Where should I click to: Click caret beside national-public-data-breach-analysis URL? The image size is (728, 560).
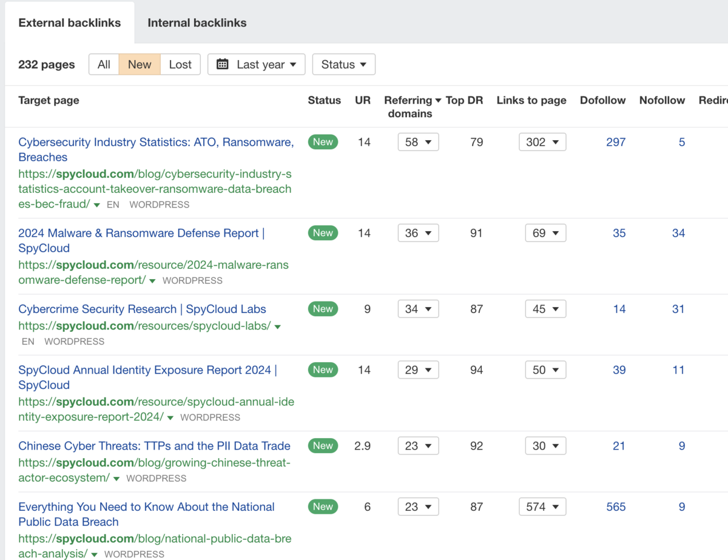pyautogui.click(x=94, y=555)
